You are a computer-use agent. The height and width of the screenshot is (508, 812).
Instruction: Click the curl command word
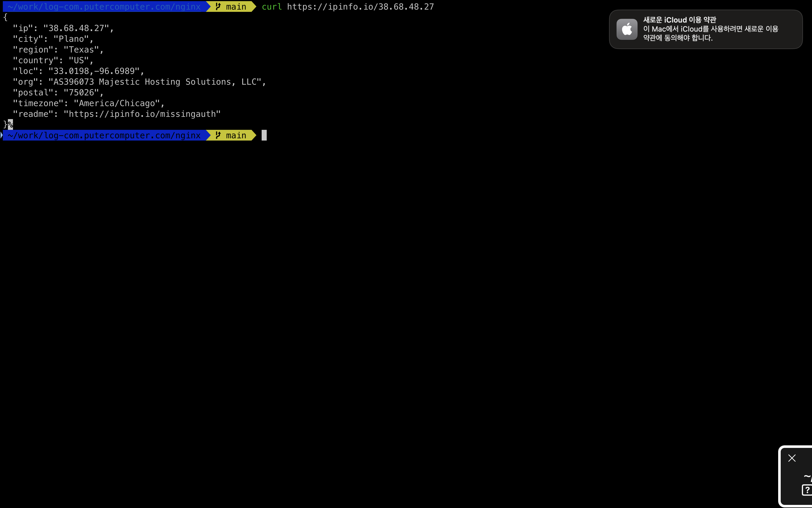272,7
